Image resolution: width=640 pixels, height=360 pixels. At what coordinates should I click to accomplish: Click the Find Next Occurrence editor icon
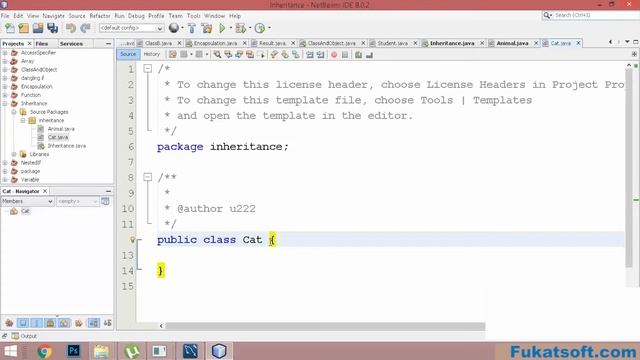coord(239,54)
